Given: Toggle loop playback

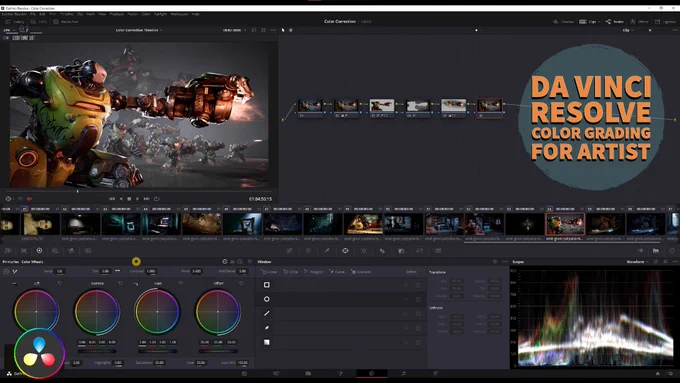Looking at the screenshot, I should [156, 199].
